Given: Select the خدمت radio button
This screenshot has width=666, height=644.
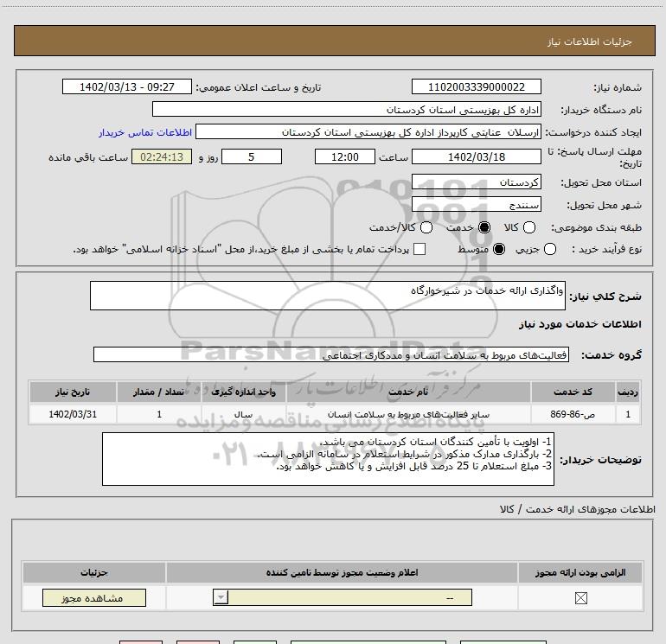Looking at the screenshot, I should pos(484,227).
